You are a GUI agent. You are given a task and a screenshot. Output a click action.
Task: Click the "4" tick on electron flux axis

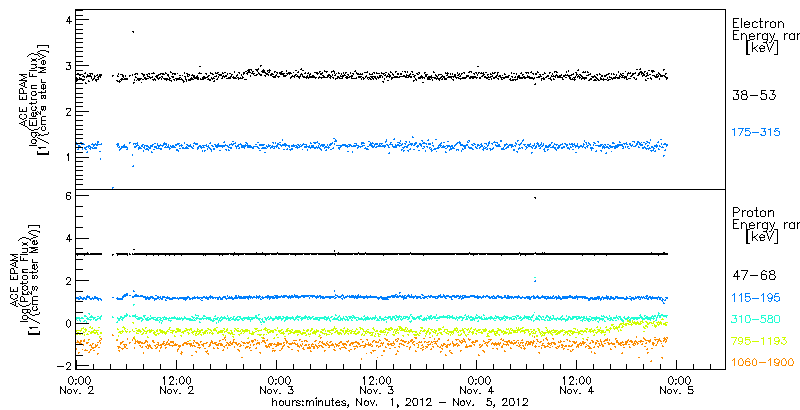pyautogui.click(x=71, y=19)
